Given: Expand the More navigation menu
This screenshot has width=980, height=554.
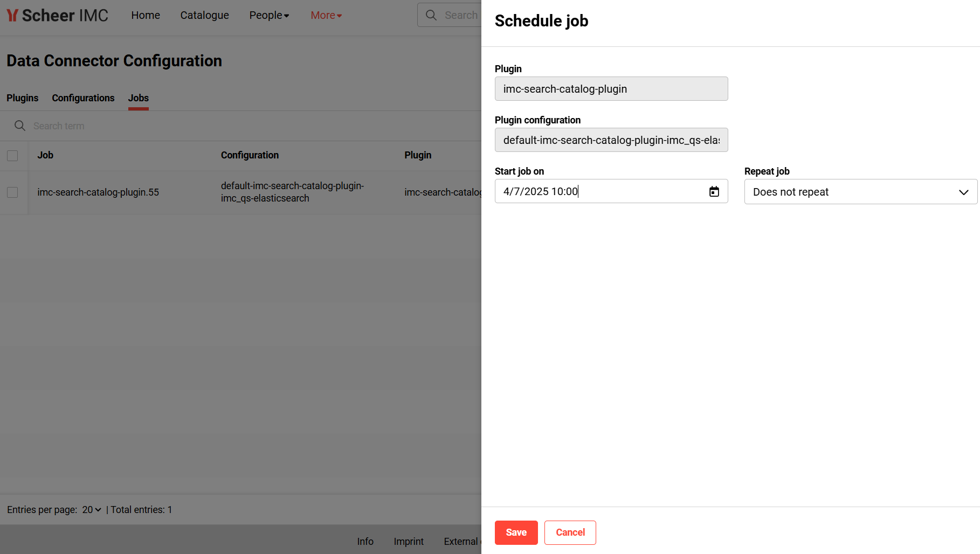Looking at the screenshot, I should [326, 16].
